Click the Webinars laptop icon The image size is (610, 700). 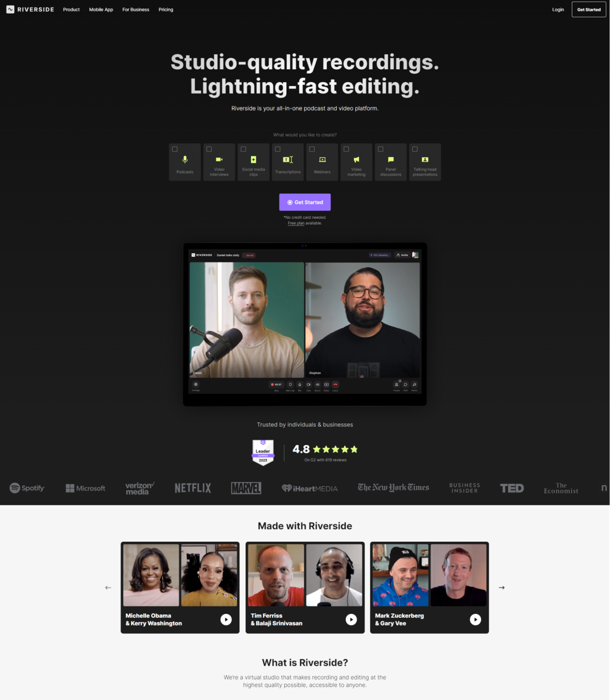pyautogui.click(x=322, y=160)
